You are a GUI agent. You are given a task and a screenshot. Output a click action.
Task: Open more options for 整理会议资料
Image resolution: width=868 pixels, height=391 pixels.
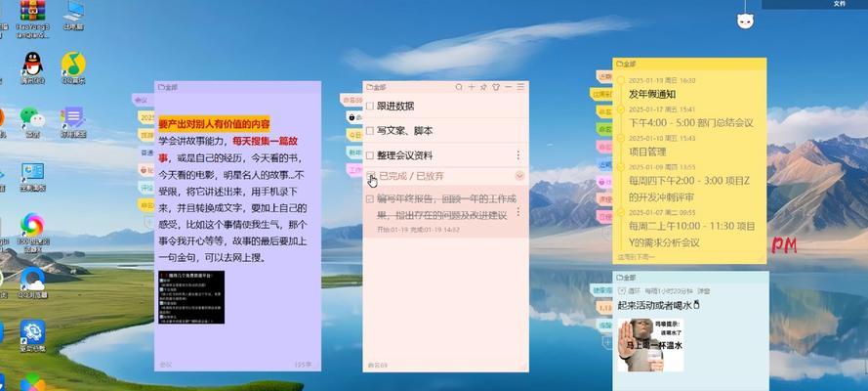[518, 155]
